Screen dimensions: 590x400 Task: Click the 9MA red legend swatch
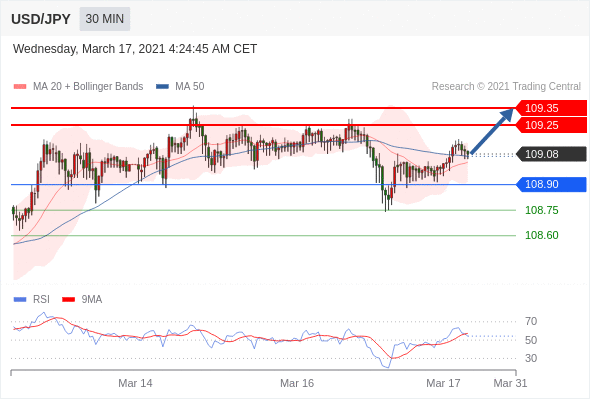68,300
